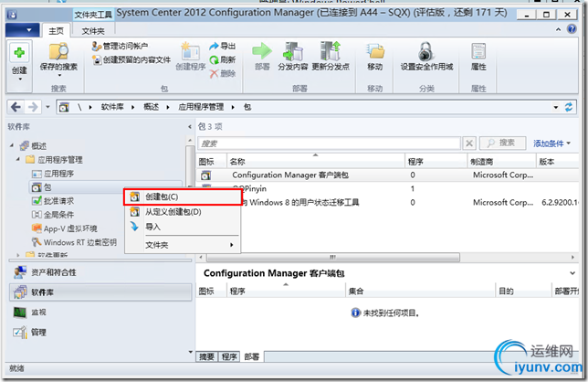Choose Create Package (创建包(C)) menu item
Image resolution: width=588 pixels, height=382 pixels.
183,197
